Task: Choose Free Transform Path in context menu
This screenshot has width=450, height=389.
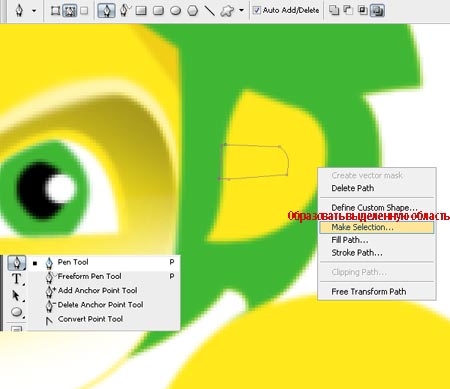Action: pos(377,292)
